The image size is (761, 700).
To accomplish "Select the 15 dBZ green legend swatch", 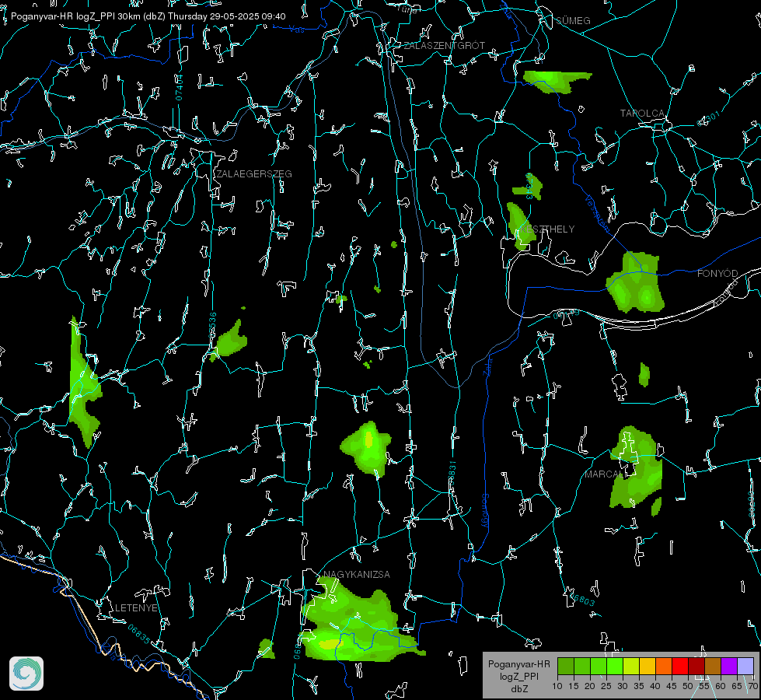I will tap(582, 666).
